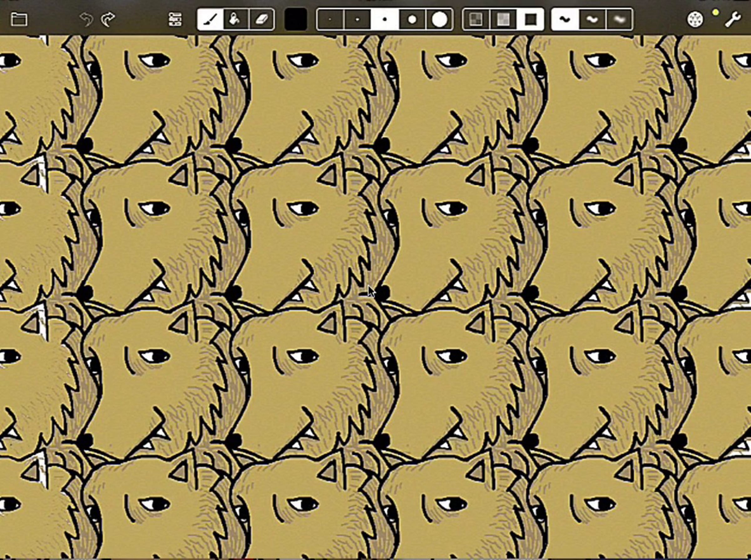The width and height of the screenshot is (751, 560).
Task: Click the undo arrow
Action: click(86, 20)
